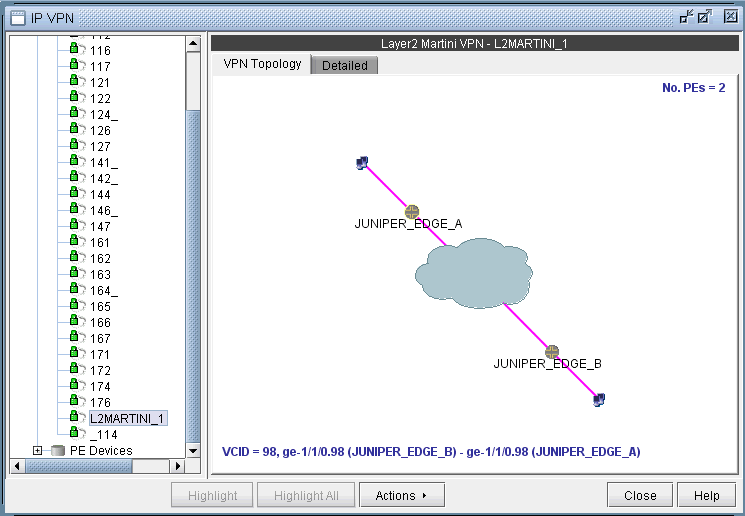Select VPN 141_ in the tree
The image size is (745, 516).
(104, 162)
